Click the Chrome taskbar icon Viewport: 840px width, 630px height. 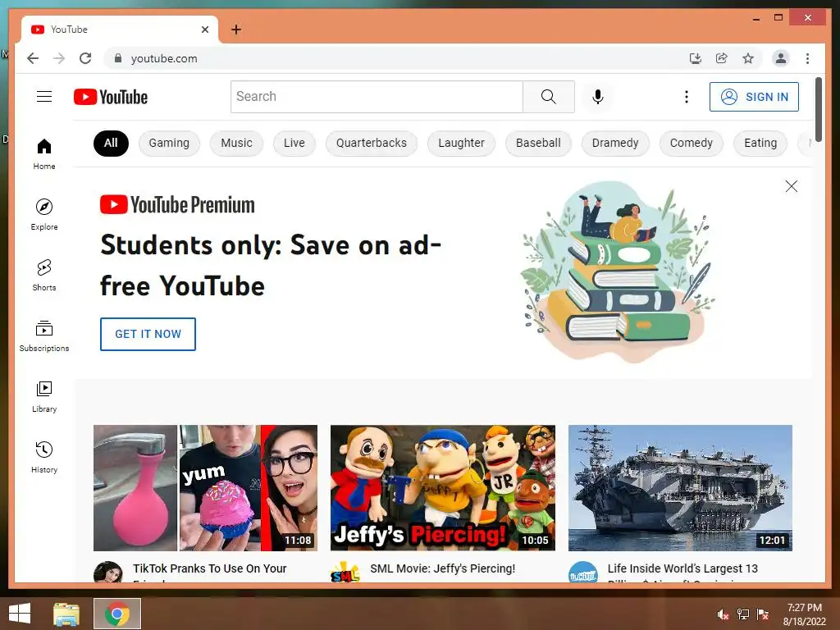tap(117, 614)
